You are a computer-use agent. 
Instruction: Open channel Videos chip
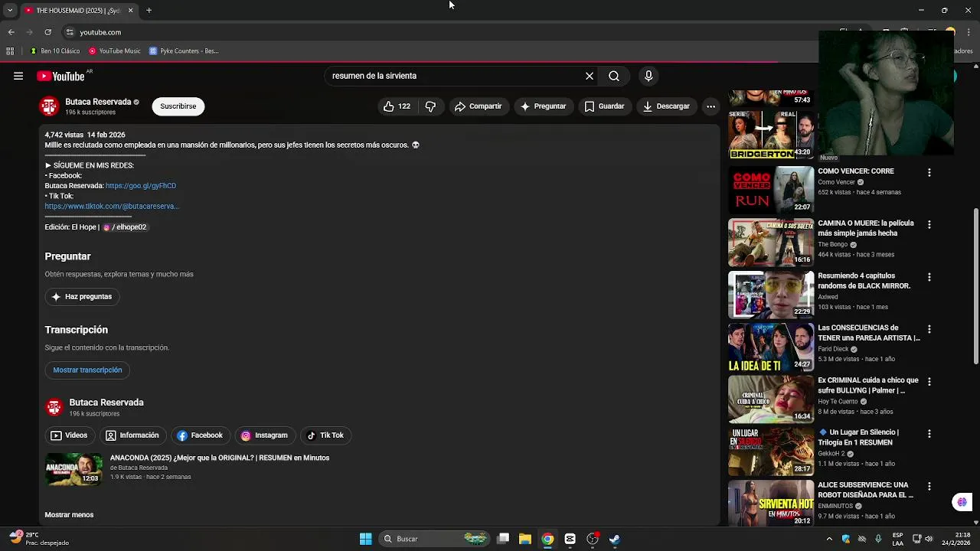pos(69,435)
